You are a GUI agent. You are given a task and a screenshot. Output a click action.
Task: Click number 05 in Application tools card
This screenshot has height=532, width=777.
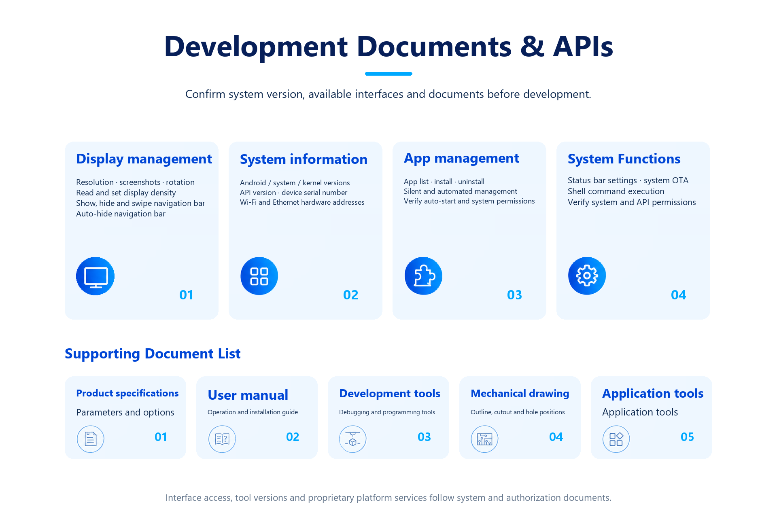coord(687,437)
